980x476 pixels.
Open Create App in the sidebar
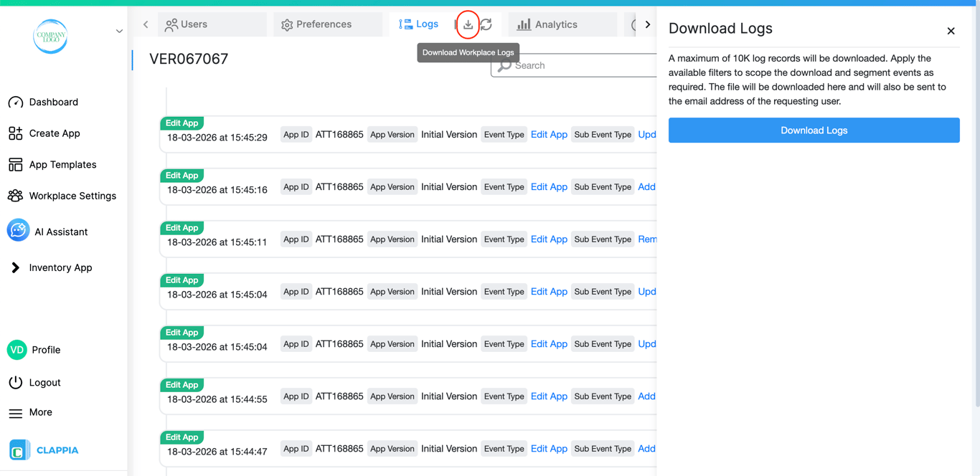(x=55, y=133)
